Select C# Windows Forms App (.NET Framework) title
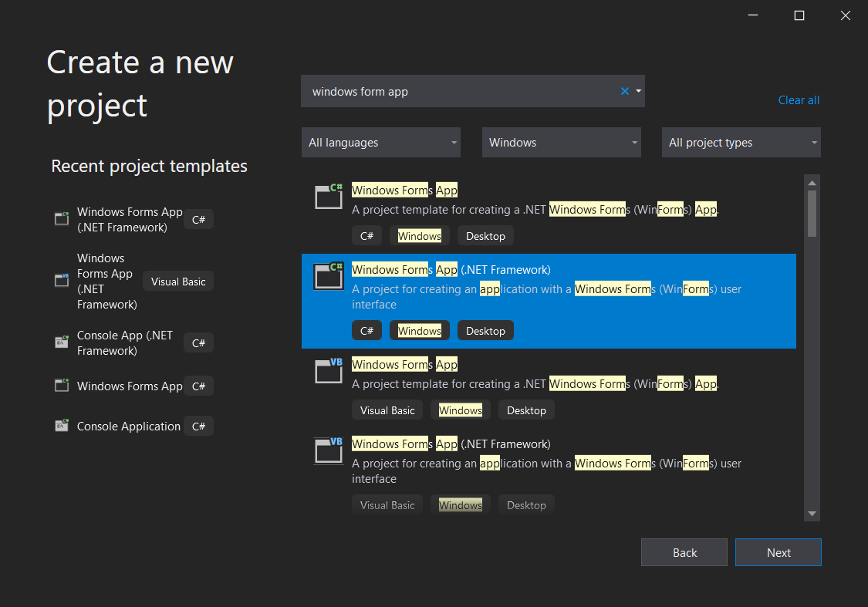The height and width of the screenshot is (607, 868). coord(451,269)
